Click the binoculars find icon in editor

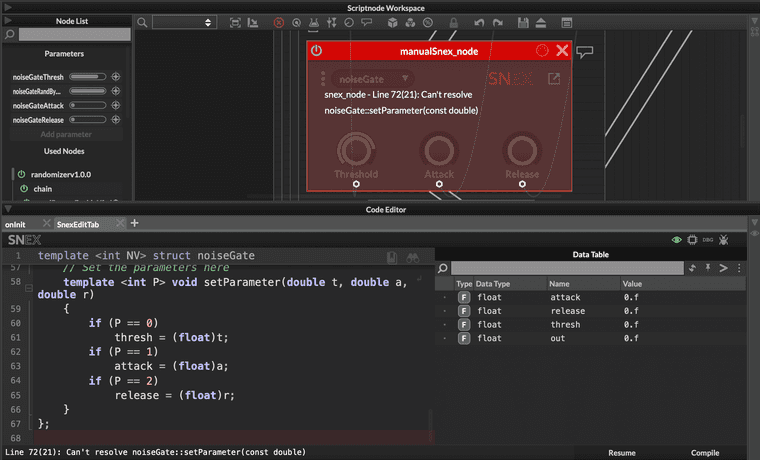[x=412, y=257]
